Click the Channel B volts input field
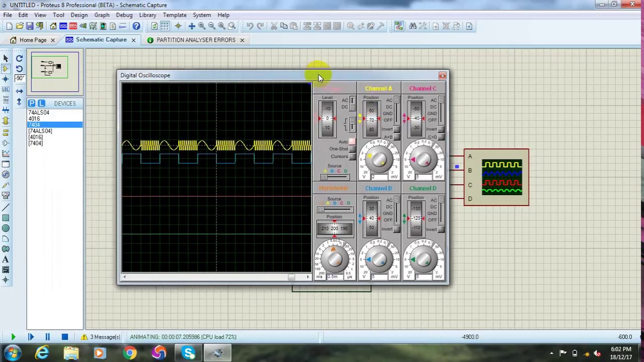644x362 pixels. [379, 277]
